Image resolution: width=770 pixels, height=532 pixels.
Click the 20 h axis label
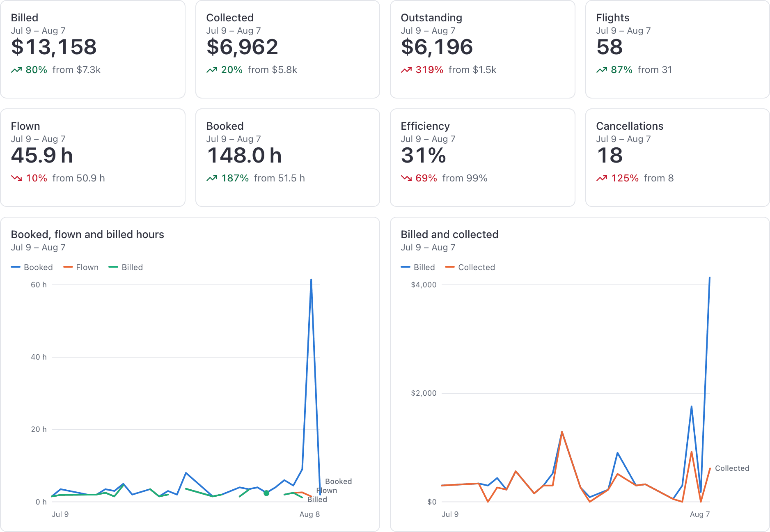click(x=39, y=429)
